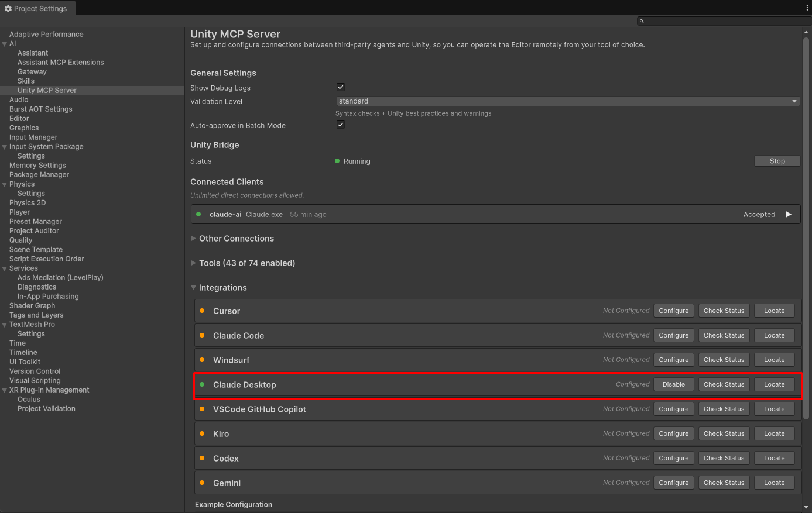Select Assistant MCP Extensions
This screenshot has height=513, width=812.
click(61, 63)
